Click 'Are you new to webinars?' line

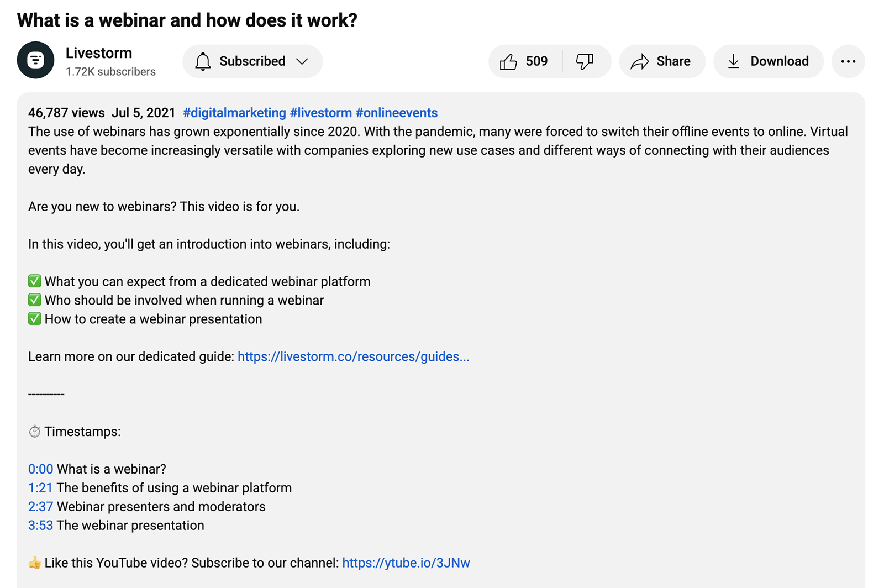[x=164, y=207]
